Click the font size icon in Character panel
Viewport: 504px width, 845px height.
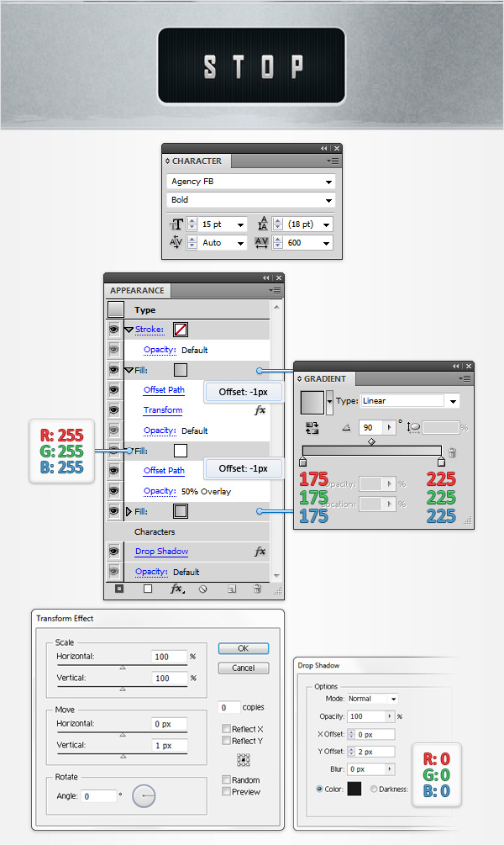pyautogui.click(x=176, y=224)
